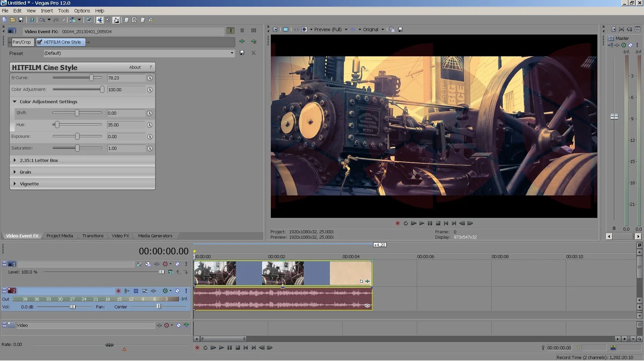Mute video track 1
This screenshot has width=644, height=361.
[177, 264]
